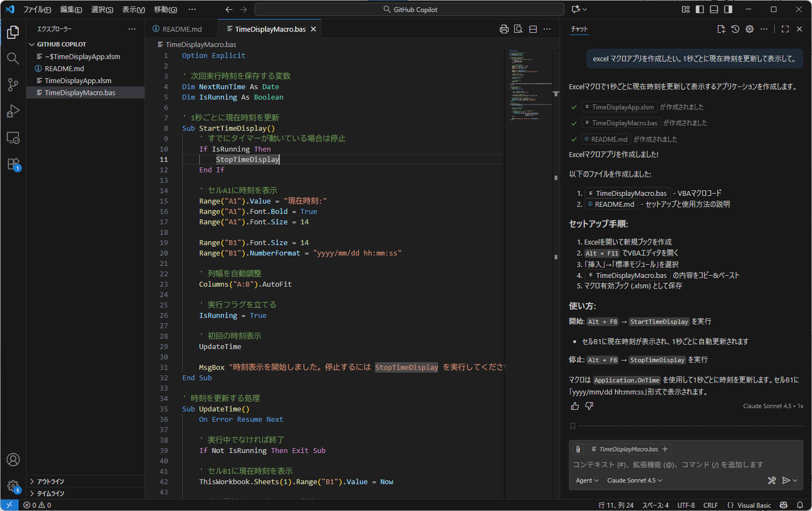Open the Agent mode dropdown
The height and width of the screenshot is (511, 812).
click(x=587, y=480)
